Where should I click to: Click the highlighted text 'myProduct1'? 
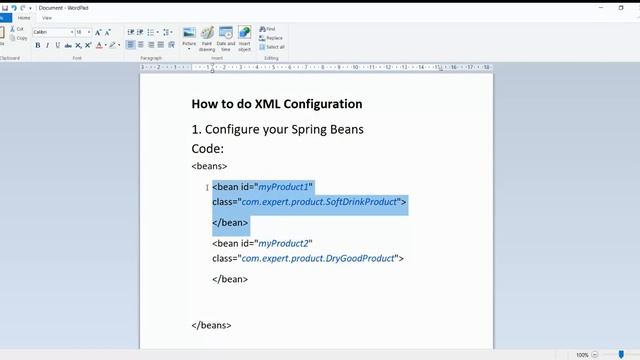click(x=284, y=187)
